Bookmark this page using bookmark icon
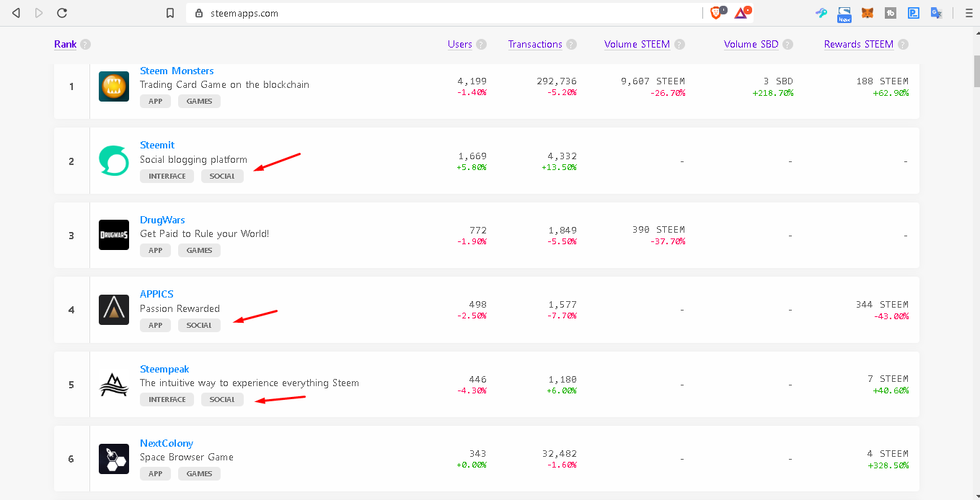 pos(170,13)
